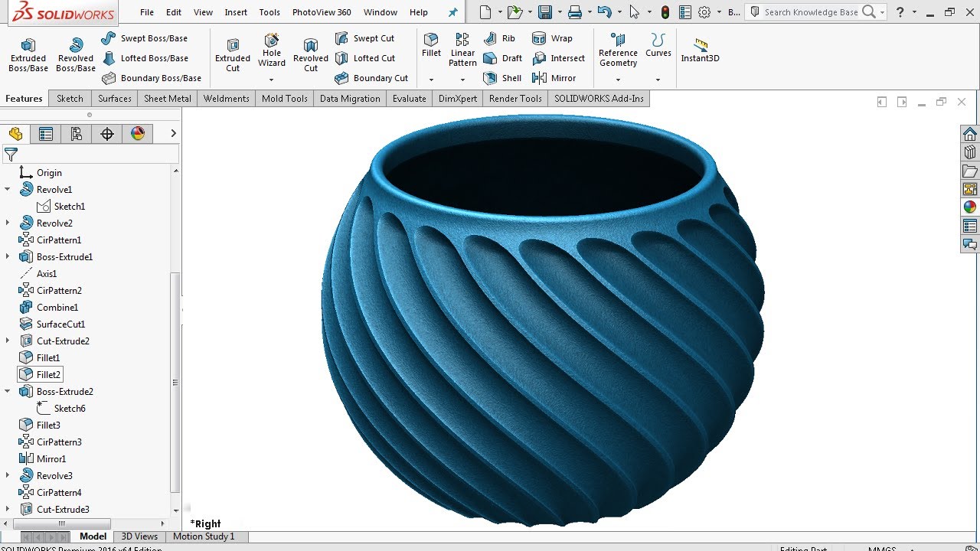Switch to the Sheet Metal tab
The height and width of the screenshot is (551, 980).
point(168,99)
